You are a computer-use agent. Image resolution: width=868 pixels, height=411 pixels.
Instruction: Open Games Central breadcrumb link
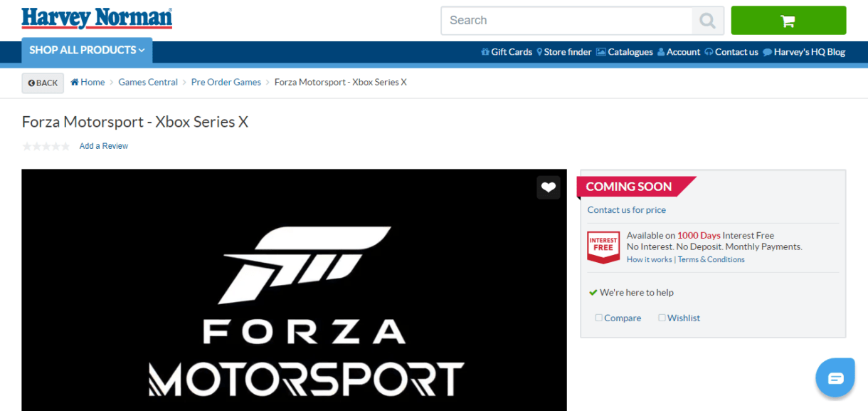pos(148,82)
